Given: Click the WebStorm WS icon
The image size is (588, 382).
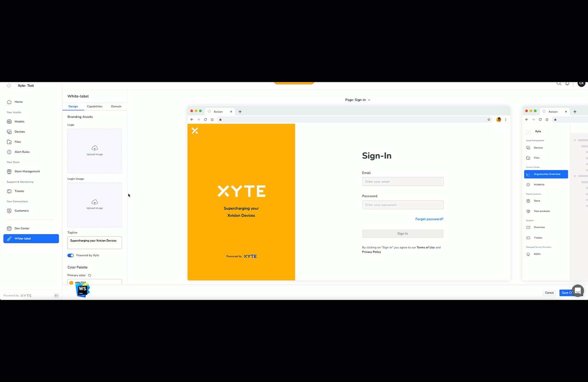Looking at the screenshot, I should 82,290.
